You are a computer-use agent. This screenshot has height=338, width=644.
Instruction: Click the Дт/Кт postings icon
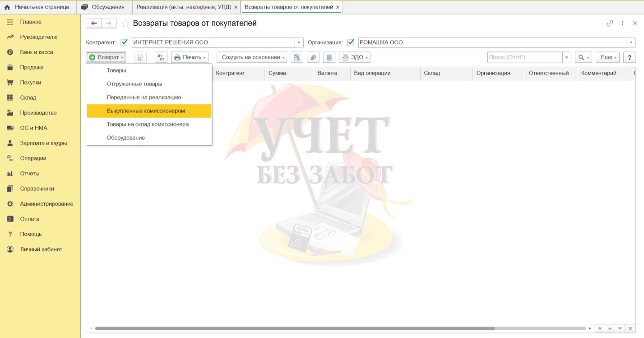click(161, 57)
